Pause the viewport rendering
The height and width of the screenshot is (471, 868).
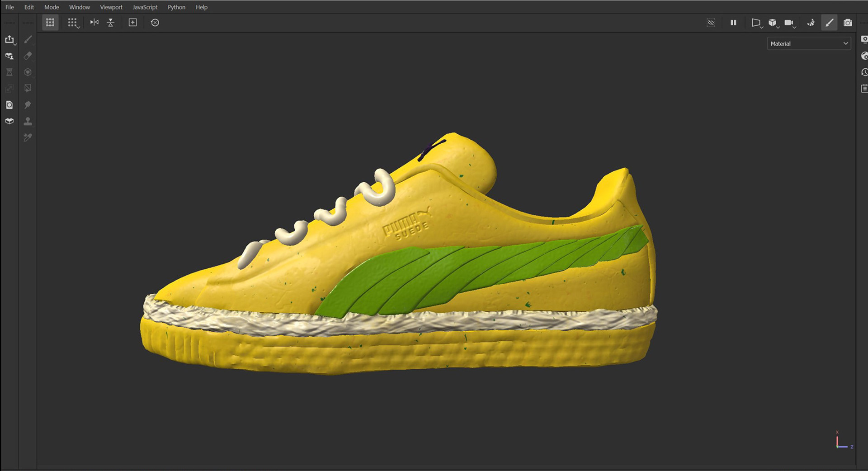733,23
